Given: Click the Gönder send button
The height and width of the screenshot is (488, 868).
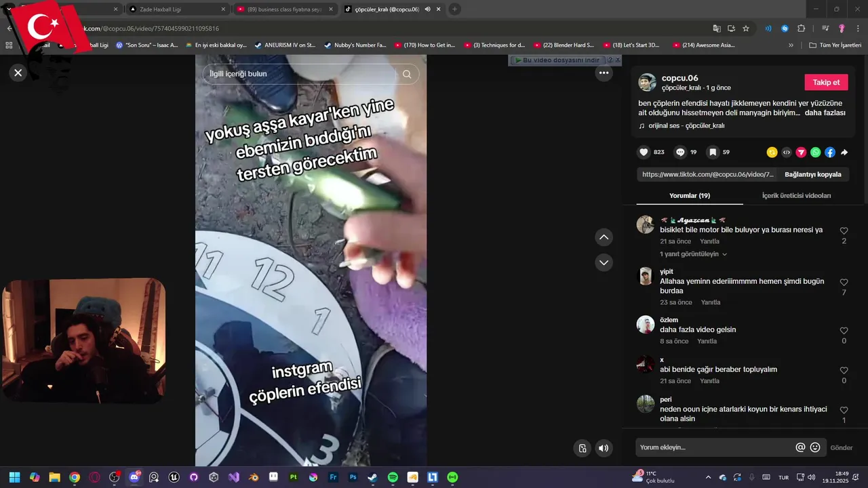Looking at the screenshot, I should tap(842, 447).
